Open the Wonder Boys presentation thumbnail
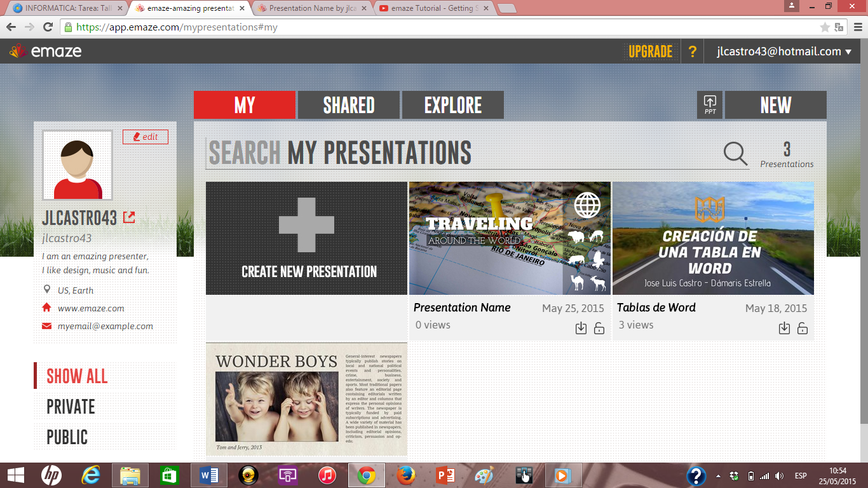This screenshot has height=488, width=868. [306, 399]
